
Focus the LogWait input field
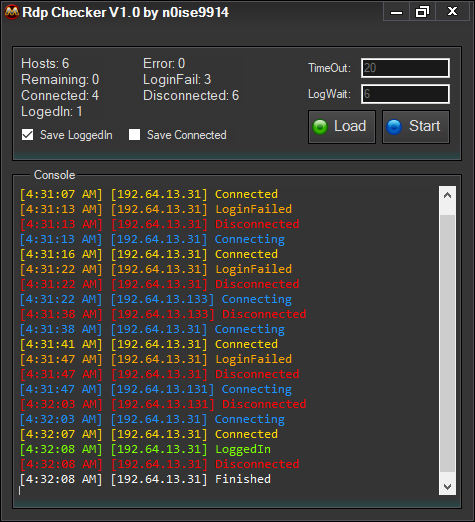pyautogui.click(x=405, y=94)
